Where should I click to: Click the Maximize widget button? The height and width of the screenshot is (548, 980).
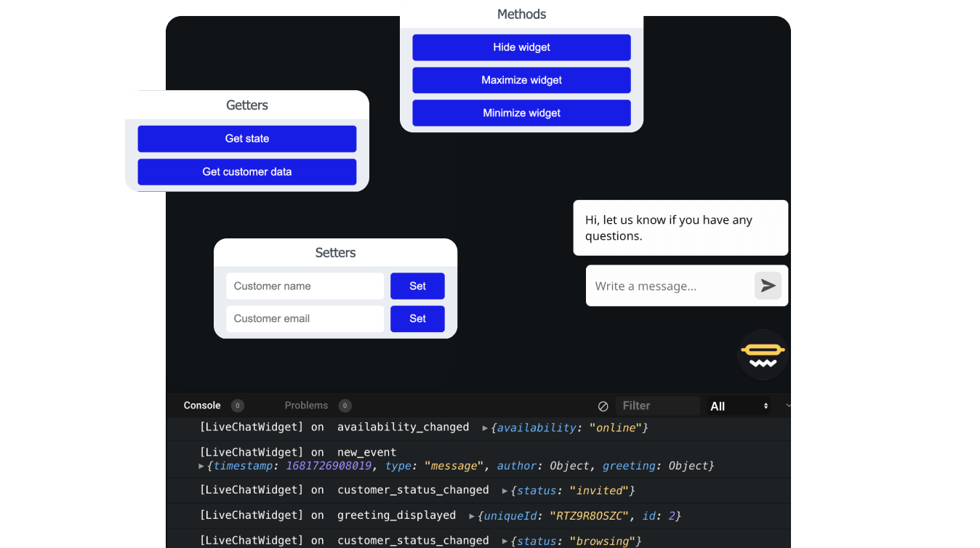tap(521, 80)
